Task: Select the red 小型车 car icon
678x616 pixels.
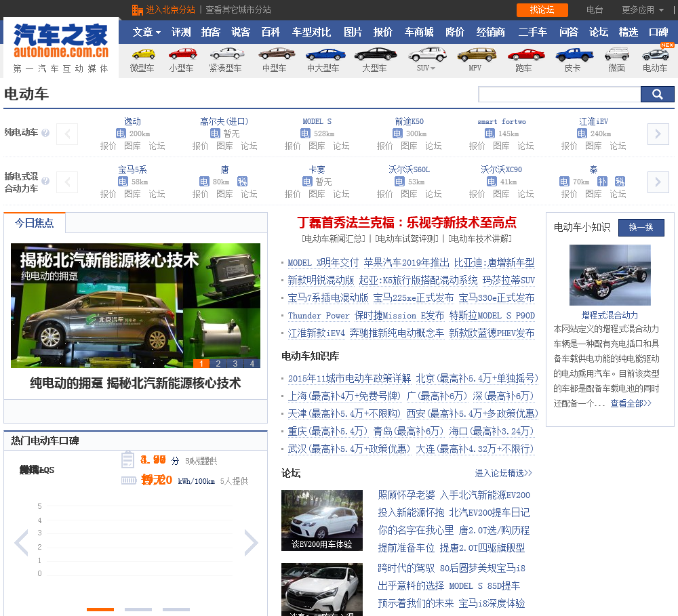Action: (182, 54)
